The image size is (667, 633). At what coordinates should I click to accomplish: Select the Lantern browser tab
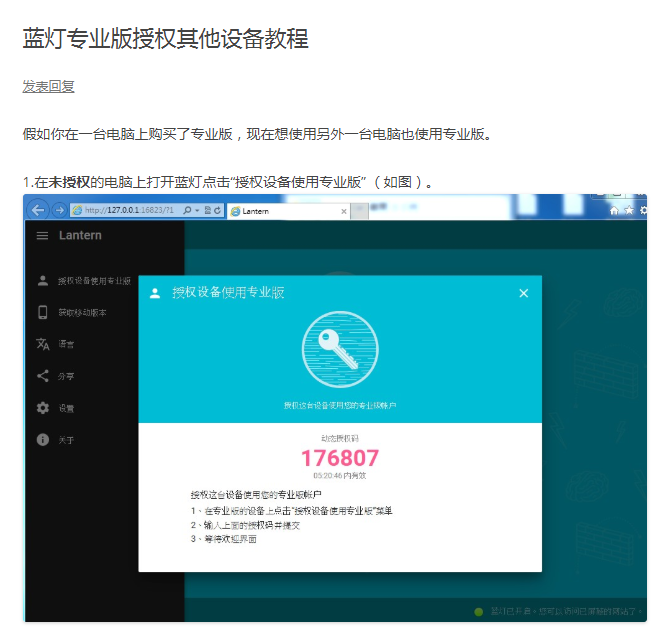(x=289, y=211)
